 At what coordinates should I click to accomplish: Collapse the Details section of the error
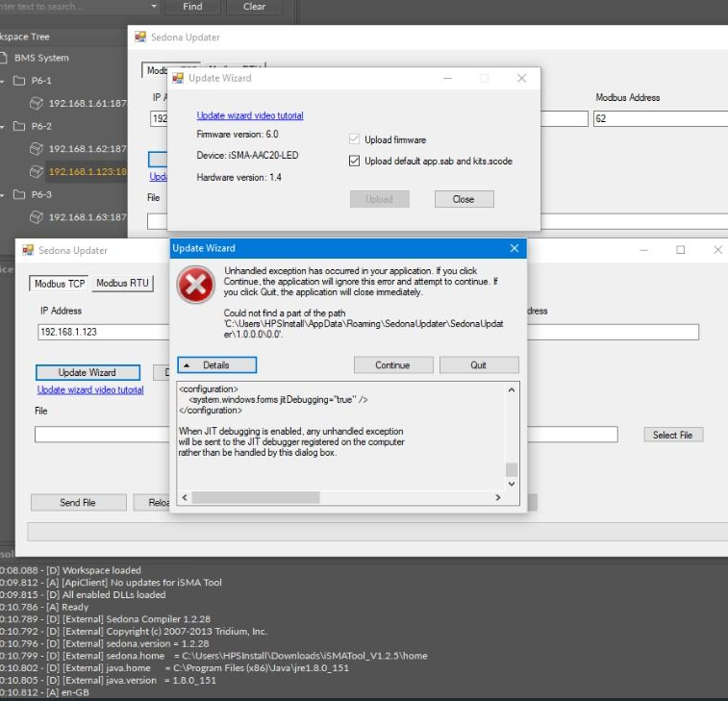pos(216,365)
